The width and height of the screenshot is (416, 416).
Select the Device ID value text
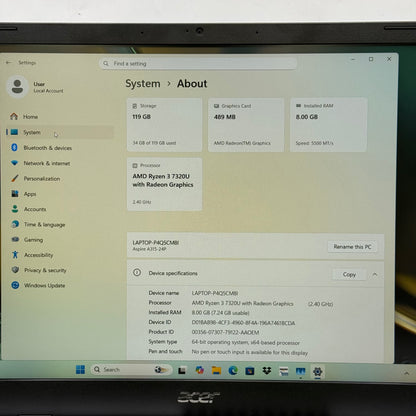(x=243, y=323)
